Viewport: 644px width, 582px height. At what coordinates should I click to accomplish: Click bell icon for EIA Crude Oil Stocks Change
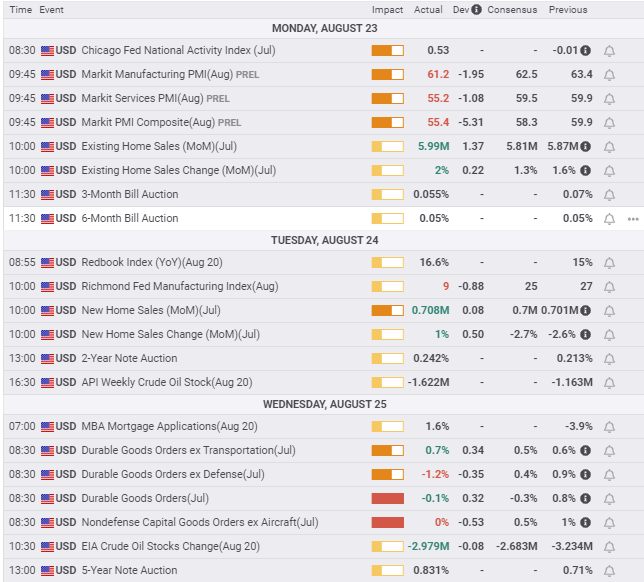(609, 546)
